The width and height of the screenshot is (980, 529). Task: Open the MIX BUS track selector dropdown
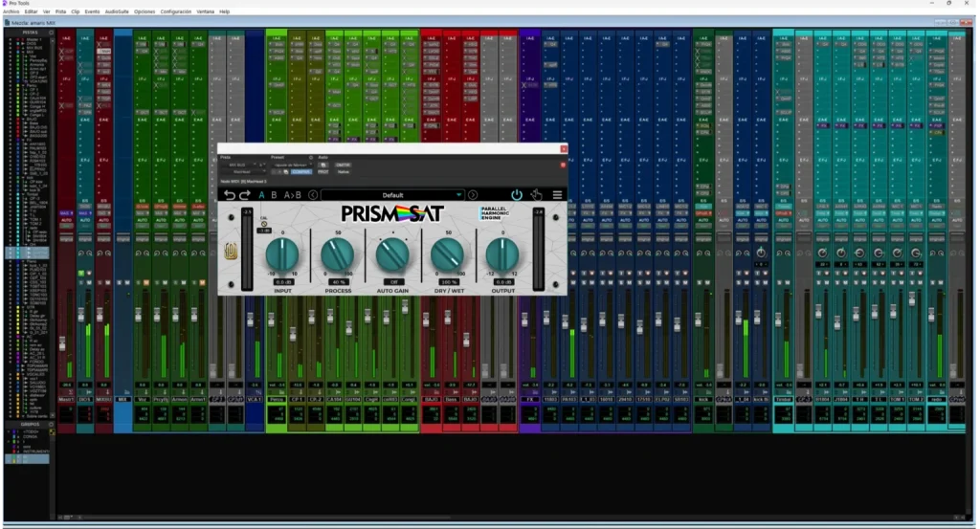tap(240, 165)
